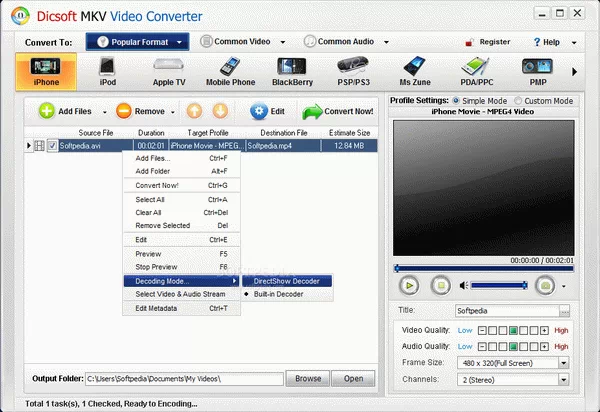Mute the preview volume speaker
The image size is (600, 412).
click(464, 286)
